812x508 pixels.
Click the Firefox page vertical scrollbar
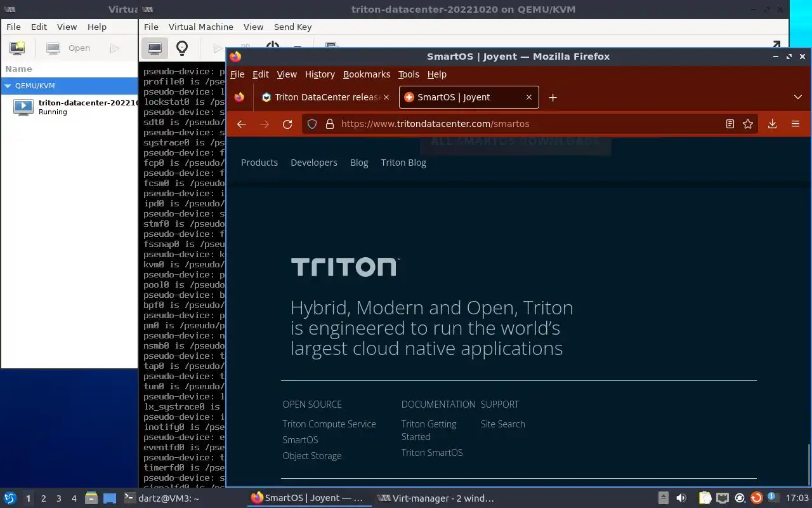click(808, 464)
